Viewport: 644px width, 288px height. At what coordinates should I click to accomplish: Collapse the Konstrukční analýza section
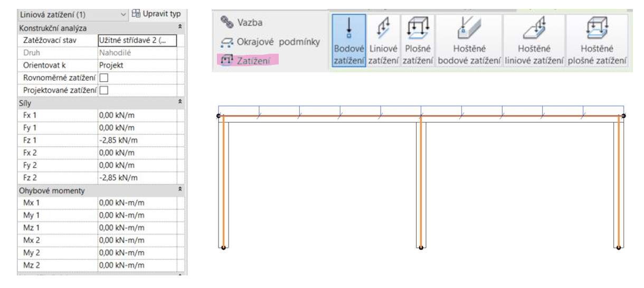(x=181, y=27)
